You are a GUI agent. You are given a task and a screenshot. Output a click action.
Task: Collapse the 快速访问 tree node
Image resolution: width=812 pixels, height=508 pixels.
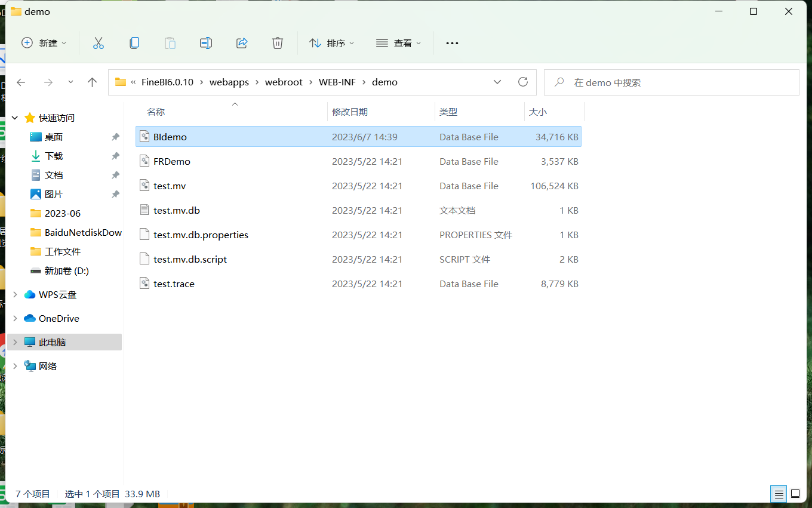tap(15, 118)
